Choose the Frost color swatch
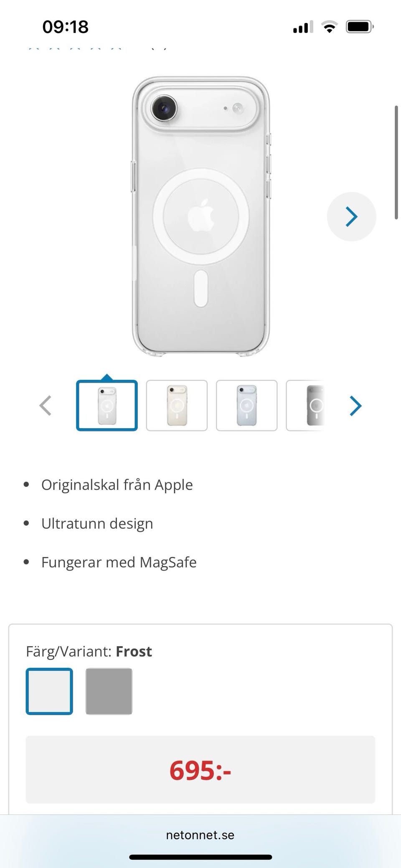401x868 pixels. coord(49,691)
